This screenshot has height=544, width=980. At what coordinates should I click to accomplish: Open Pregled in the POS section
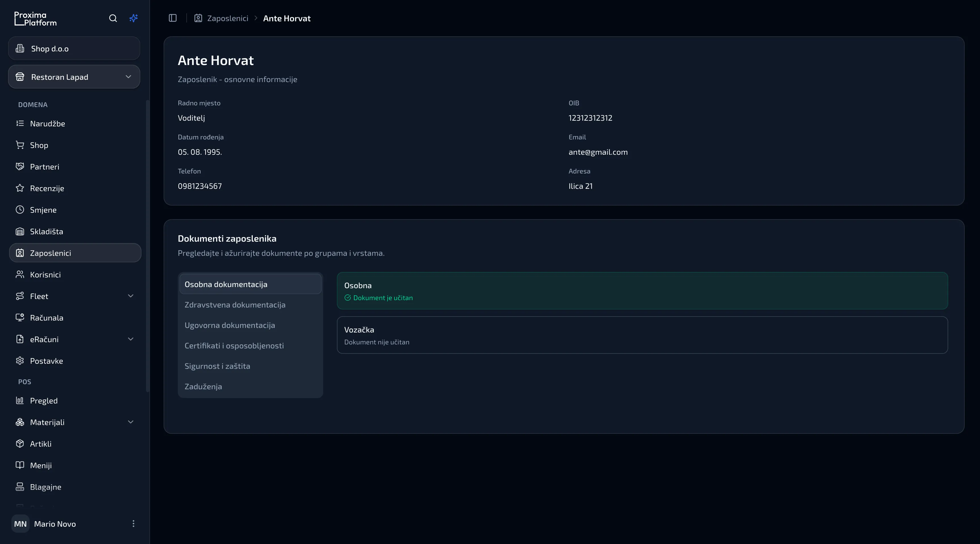(x=75, y=400)
